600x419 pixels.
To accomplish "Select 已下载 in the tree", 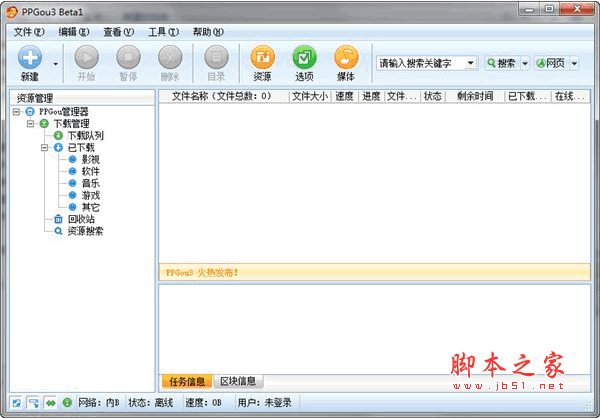I will click(81, 147).
